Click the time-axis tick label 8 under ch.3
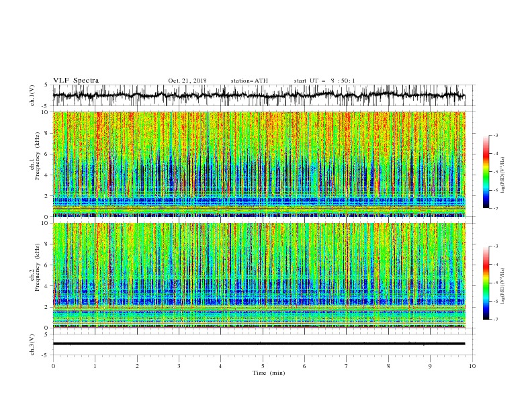 pos(388,366)
